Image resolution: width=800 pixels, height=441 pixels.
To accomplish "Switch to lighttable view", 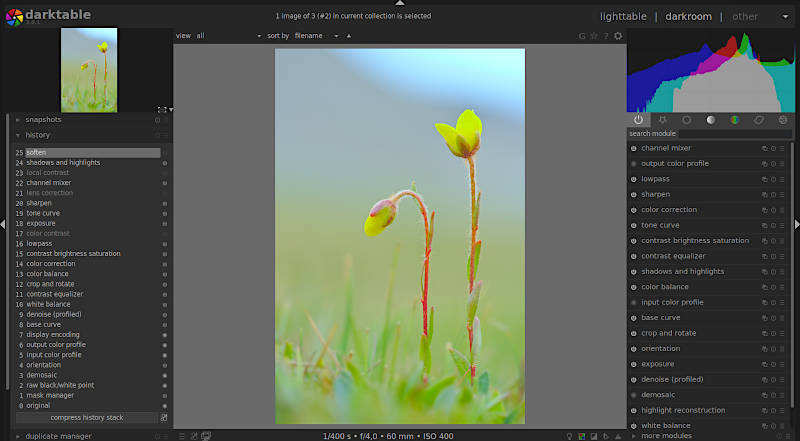I will 623,17.
